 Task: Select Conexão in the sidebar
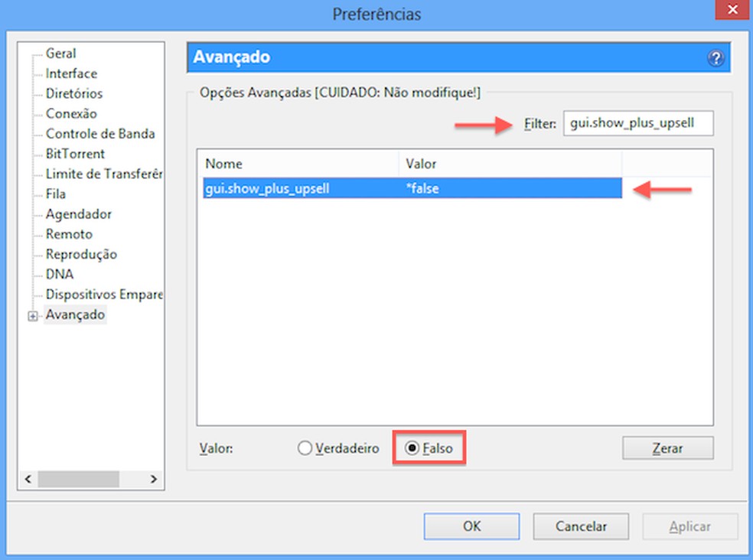[x=71, y=114]
